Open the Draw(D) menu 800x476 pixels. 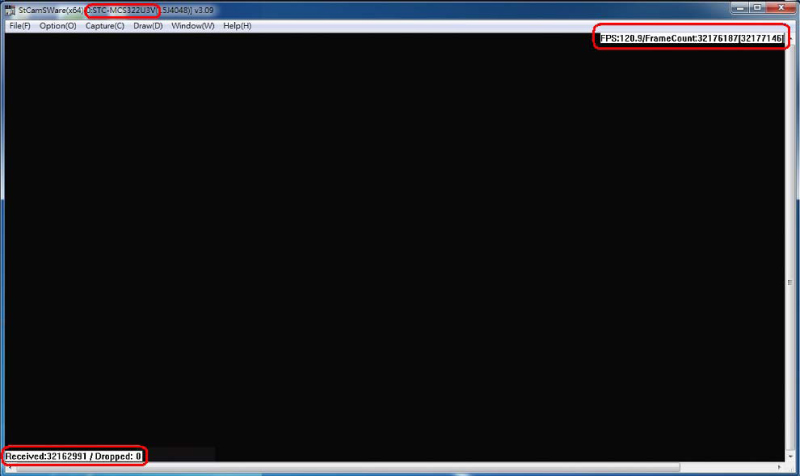(148, 25)
